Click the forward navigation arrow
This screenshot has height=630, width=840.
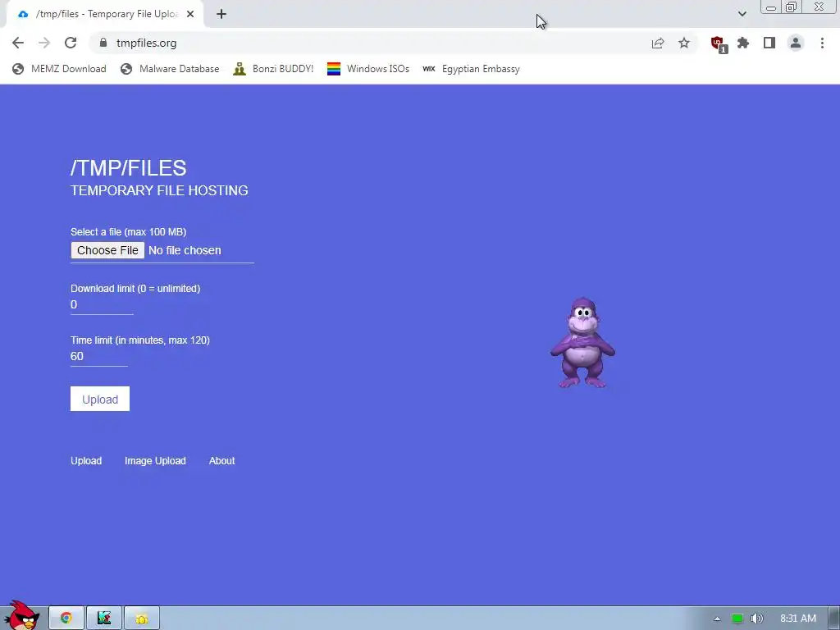[x=44, y=43]
